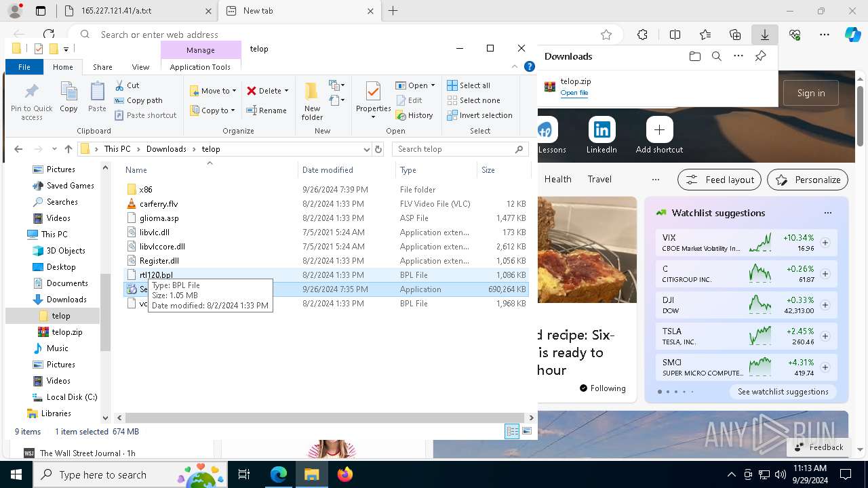The height and width of the screenshot is (488, 868).
Task: Select the Travel feed tab
Action: click(x=599, y=180)
